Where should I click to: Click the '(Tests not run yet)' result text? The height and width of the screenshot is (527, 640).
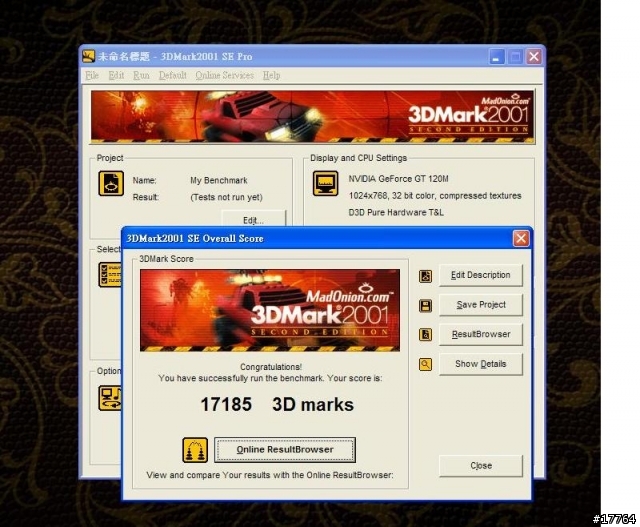click(x=227, y=197)
